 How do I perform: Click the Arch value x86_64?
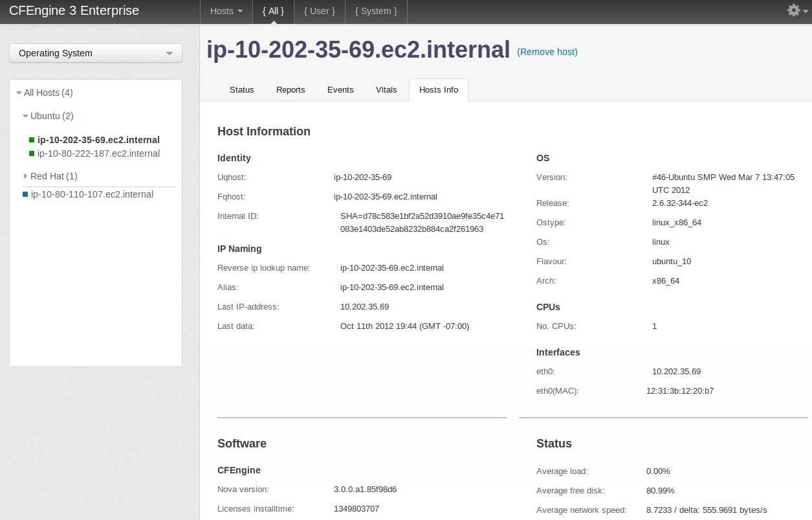(666, 281)
